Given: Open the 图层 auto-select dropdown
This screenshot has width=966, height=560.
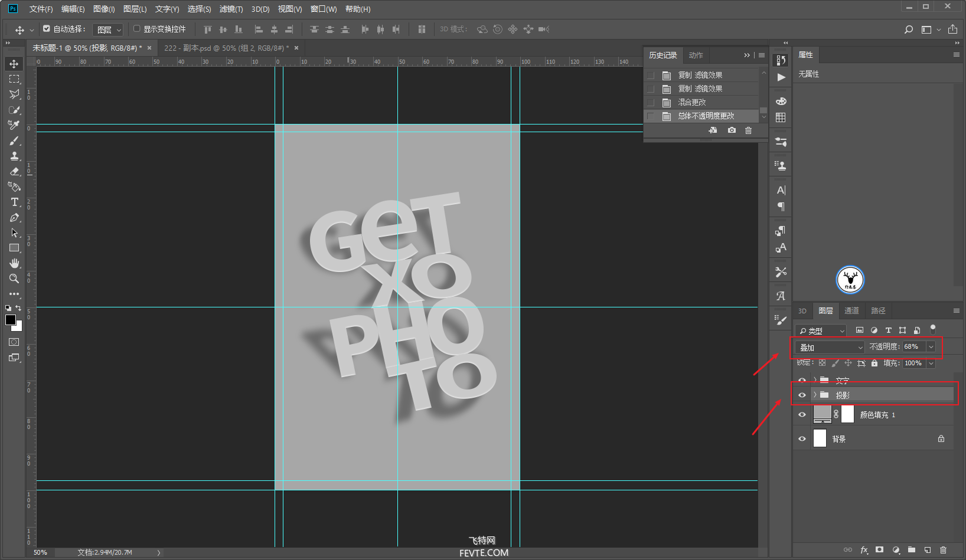Looking at the screenshot, I should [108, 30].
